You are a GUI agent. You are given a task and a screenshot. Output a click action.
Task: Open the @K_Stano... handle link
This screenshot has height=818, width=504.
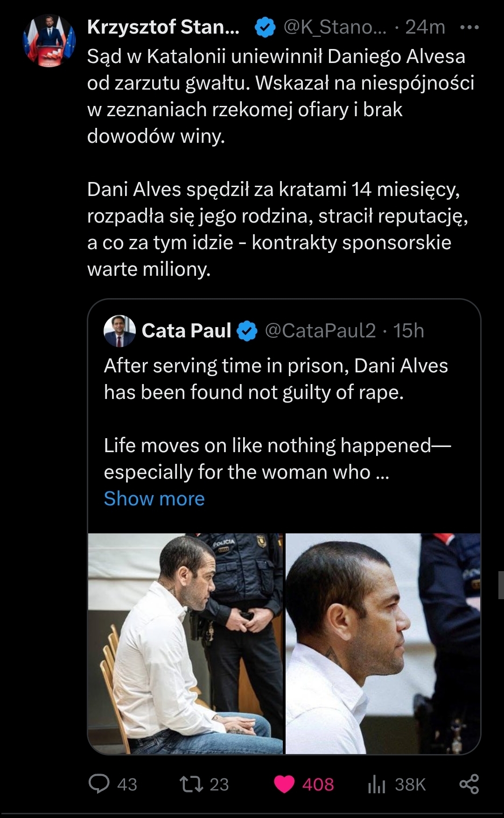click(x=335, y=28)
